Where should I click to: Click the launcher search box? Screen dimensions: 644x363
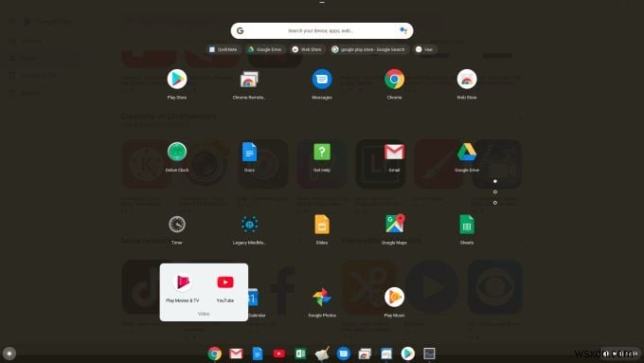322,31
